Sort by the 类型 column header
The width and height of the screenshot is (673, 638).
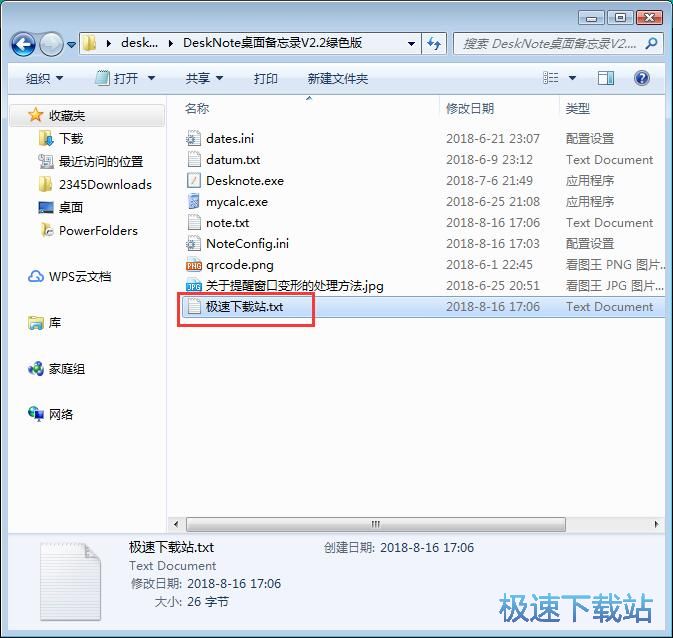click(x=577, y=108)
